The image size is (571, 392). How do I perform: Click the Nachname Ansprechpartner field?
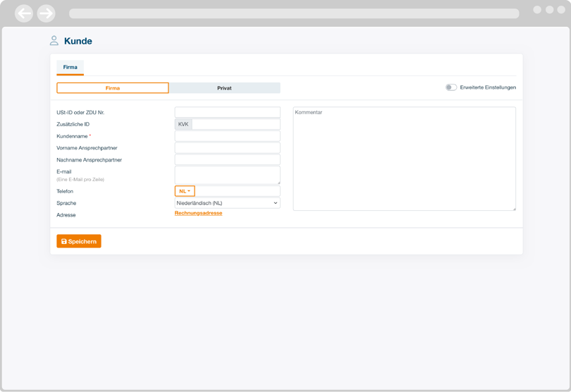(x=227, y=160)
